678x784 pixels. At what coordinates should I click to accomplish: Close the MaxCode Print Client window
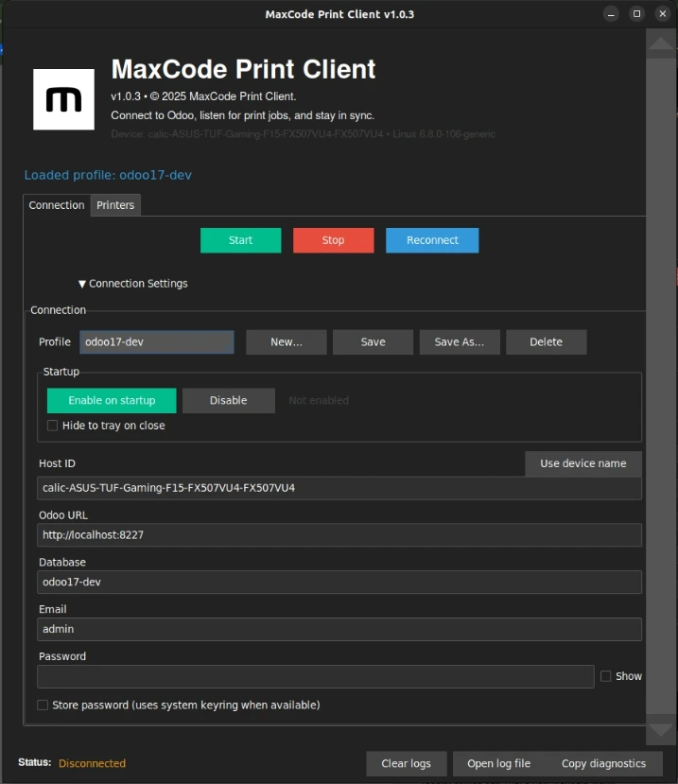coord(662,14)
